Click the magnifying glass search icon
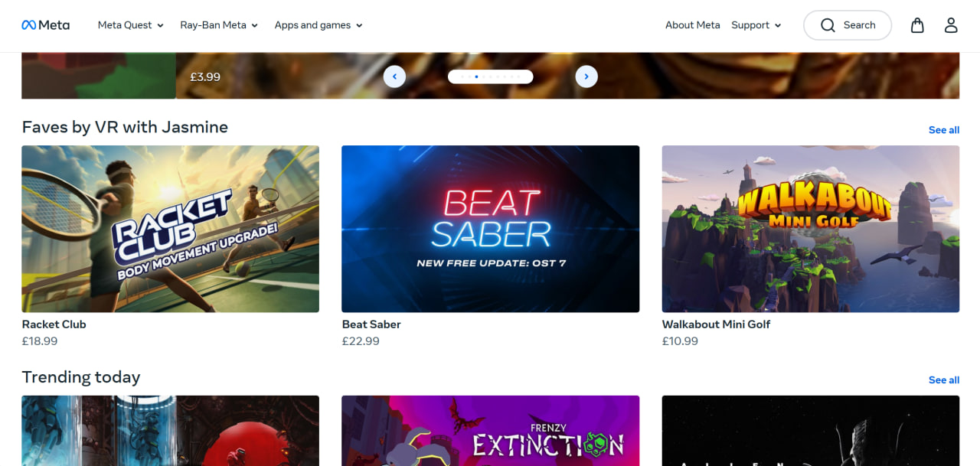 click(828, 25)
